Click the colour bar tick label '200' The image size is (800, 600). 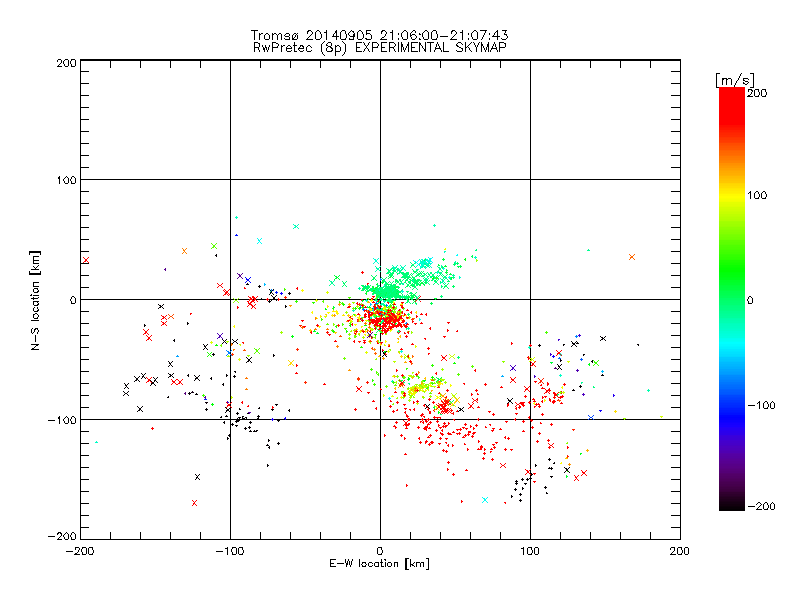point(757,93)
